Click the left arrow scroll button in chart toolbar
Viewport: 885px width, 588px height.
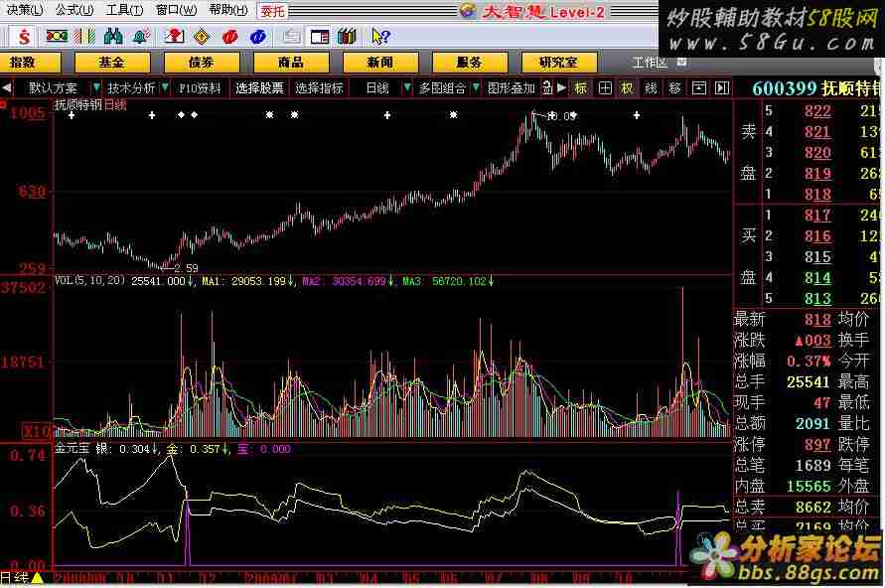coord(6,88)
